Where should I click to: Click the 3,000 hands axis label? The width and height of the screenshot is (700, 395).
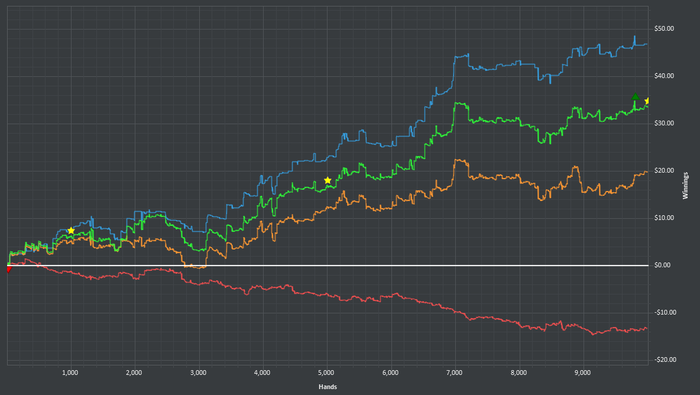click(x=198, y=373)
